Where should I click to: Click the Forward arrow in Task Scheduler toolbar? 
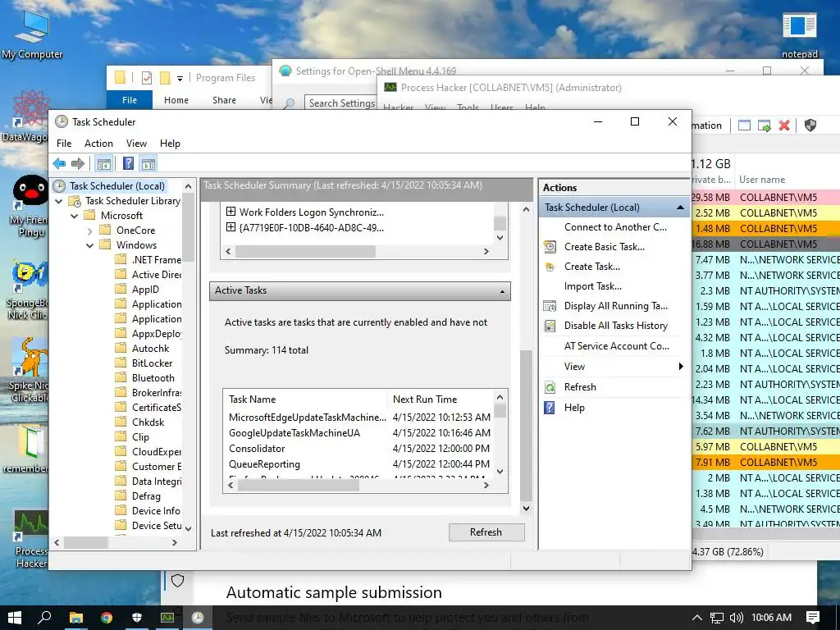point(78,163)
